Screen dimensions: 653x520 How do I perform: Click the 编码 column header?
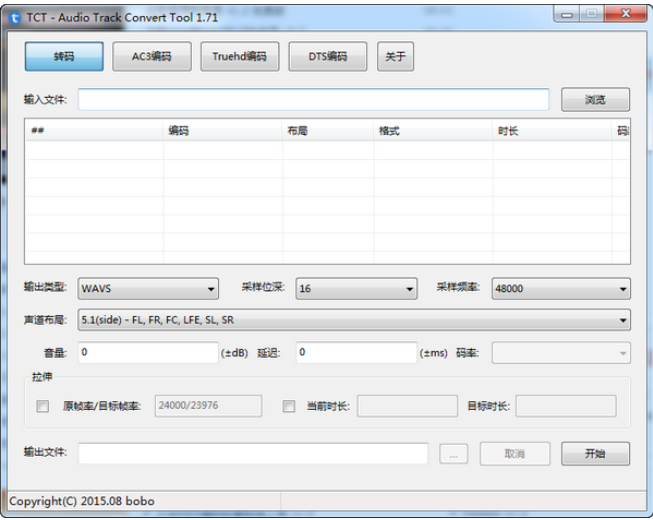tap(223, 131)
